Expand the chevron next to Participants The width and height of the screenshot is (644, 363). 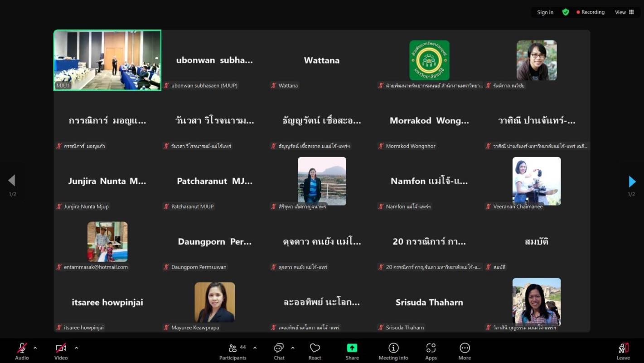click(x=255, y=348)
